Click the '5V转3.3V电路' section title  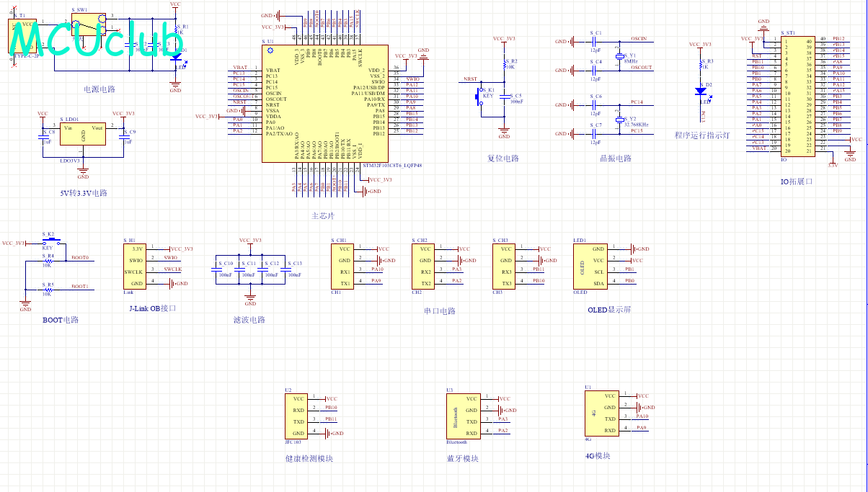click(83, 193)
